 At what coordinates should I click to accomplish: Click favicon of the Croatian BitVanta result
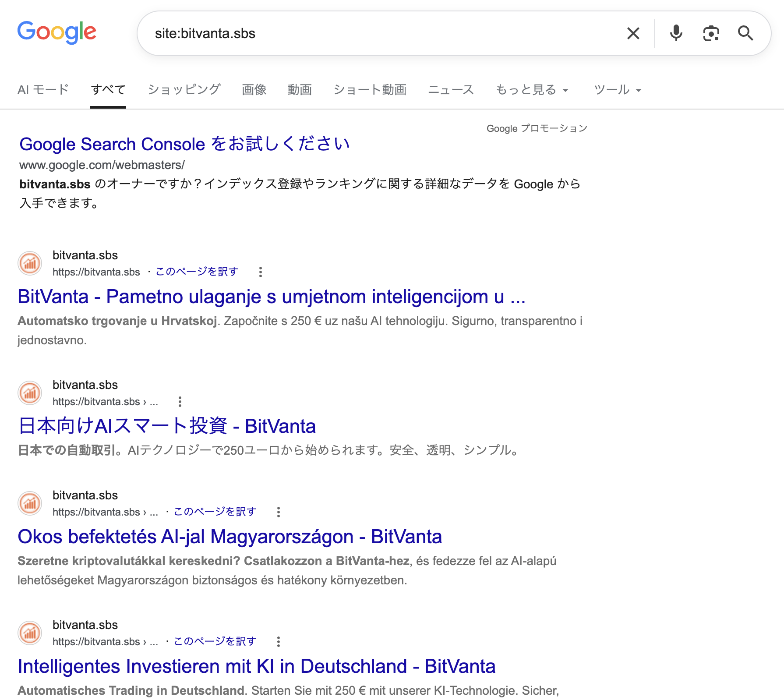(x=30, y=263)
